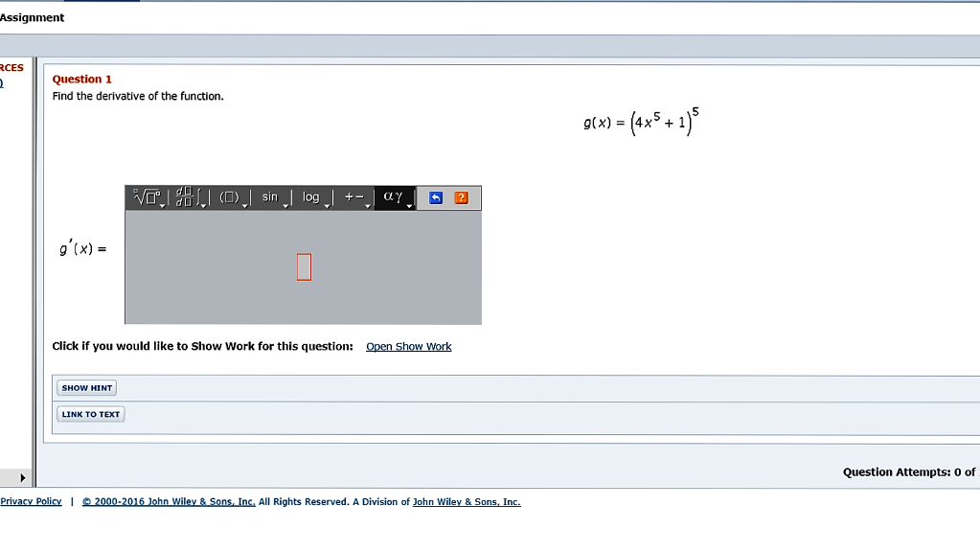
Task: Click the log function icon
Action: [x=309, y=196]
